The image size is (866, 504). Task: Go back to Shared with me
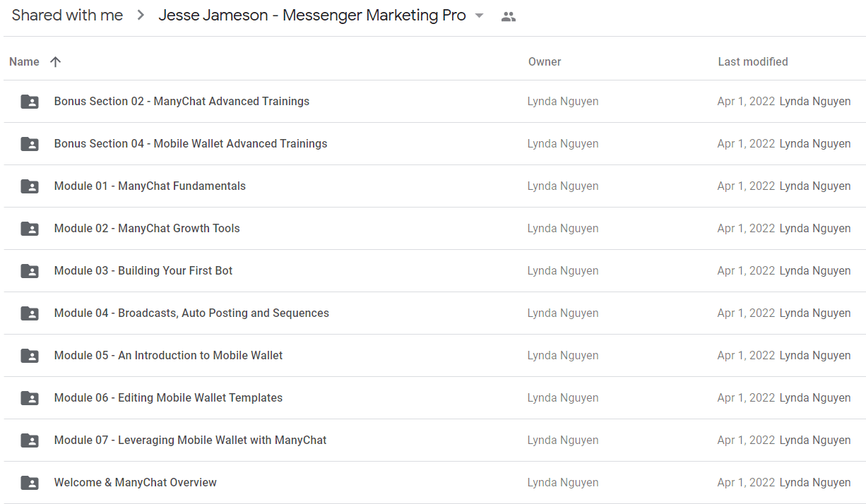point(67,16)
